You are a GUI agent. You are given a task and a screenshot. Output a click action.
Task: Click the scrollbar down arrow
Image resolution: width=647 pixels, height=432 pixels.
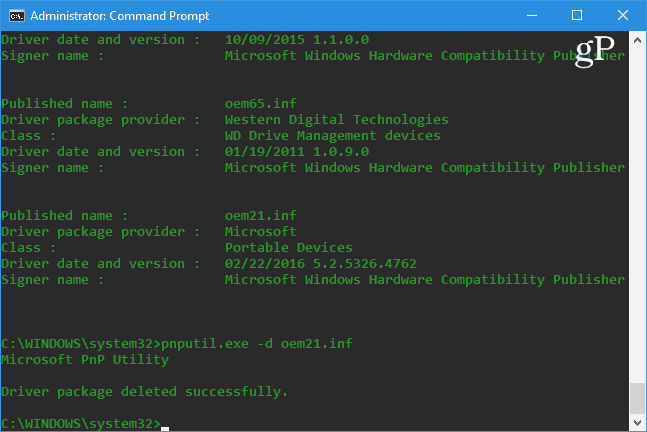638,423
